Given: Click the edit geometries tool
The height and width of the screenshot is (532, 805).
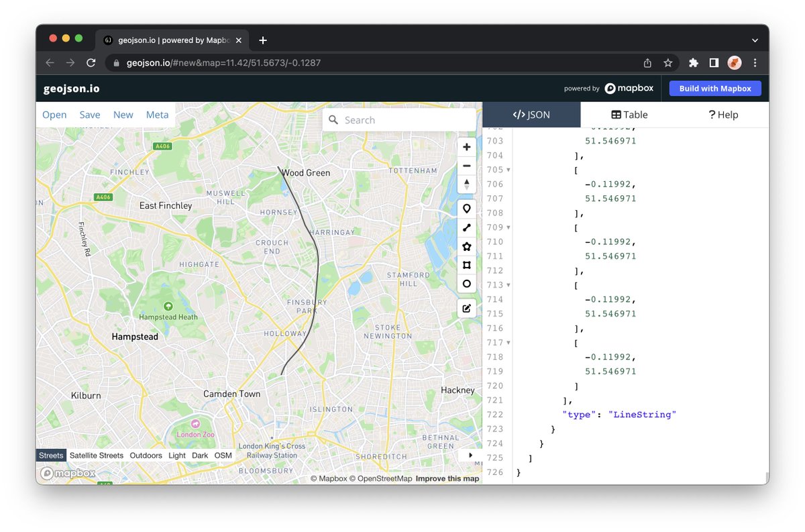Looking at the screenshot, I should pos(467,309).
